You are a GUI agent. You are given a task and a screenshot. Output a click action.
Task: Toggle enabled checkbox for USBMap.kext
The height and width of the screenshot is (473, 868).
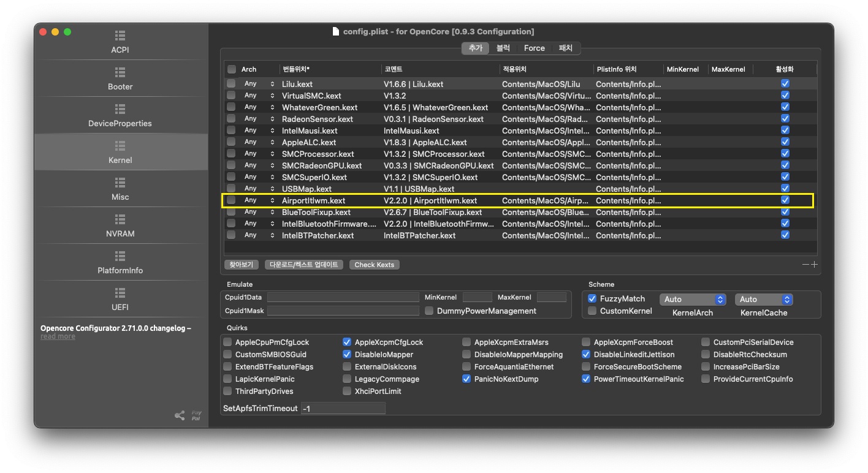coord(785,188)
